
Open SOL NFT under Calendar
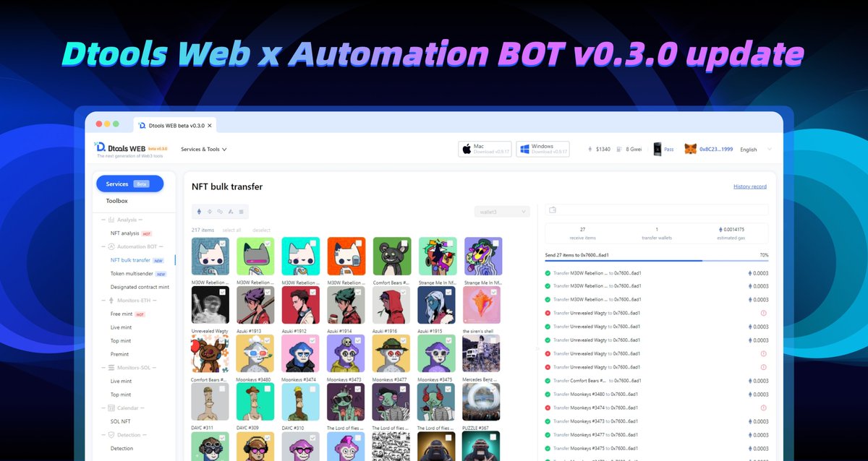pos(120,421)
